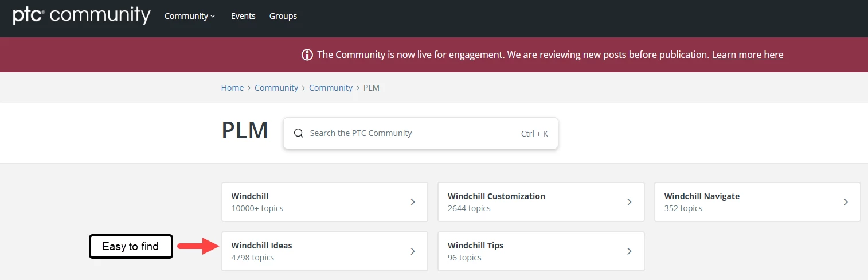Click the PLM page heading
This screenshot has width=868, height=280.
245,131
